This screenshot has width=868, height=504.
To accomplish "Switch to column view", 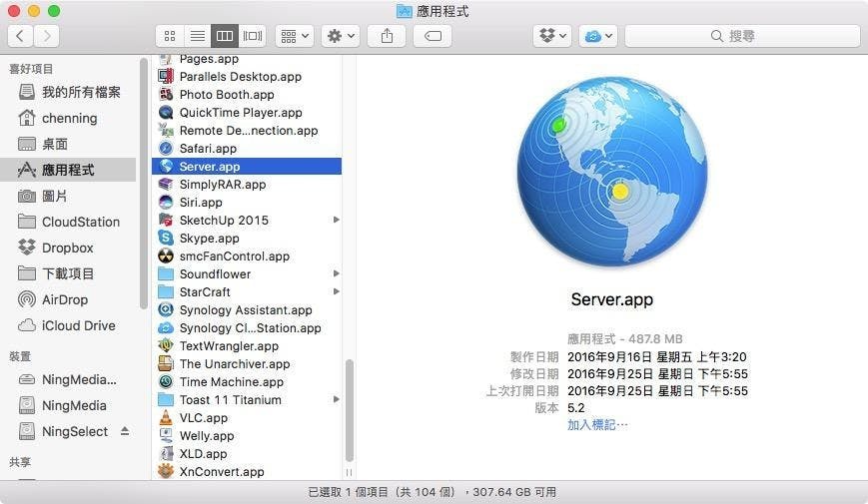I will [225, 36].
